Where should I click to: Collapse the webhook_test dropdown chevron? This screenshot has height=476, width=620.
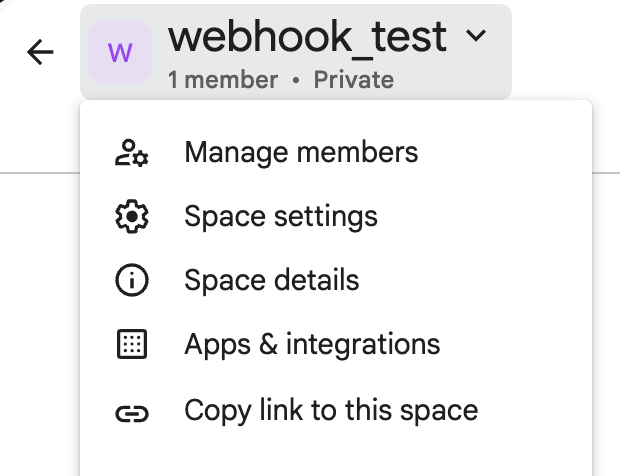click(x=476, y=36)
